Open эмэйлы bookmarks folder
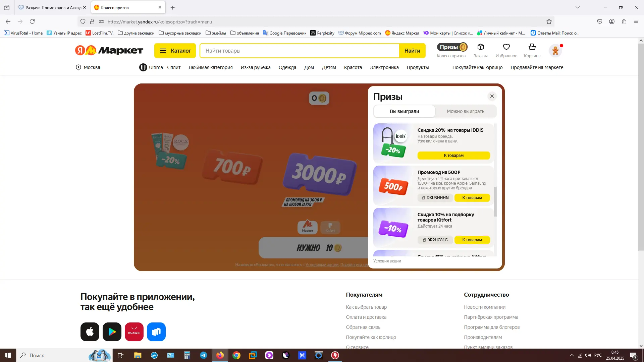Viewport: 644px width, 362px height. [216, 33]
